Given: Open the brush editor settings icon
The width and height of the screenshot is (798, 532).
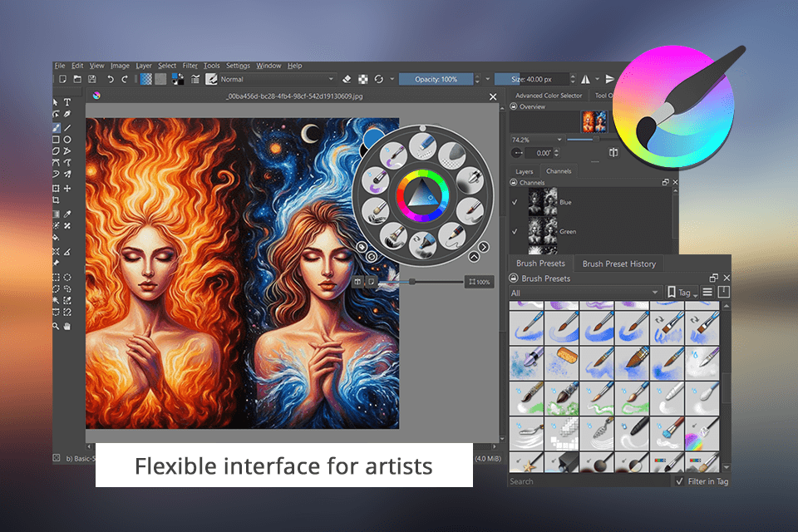Looking at the screenshot, I should (195, 79).
